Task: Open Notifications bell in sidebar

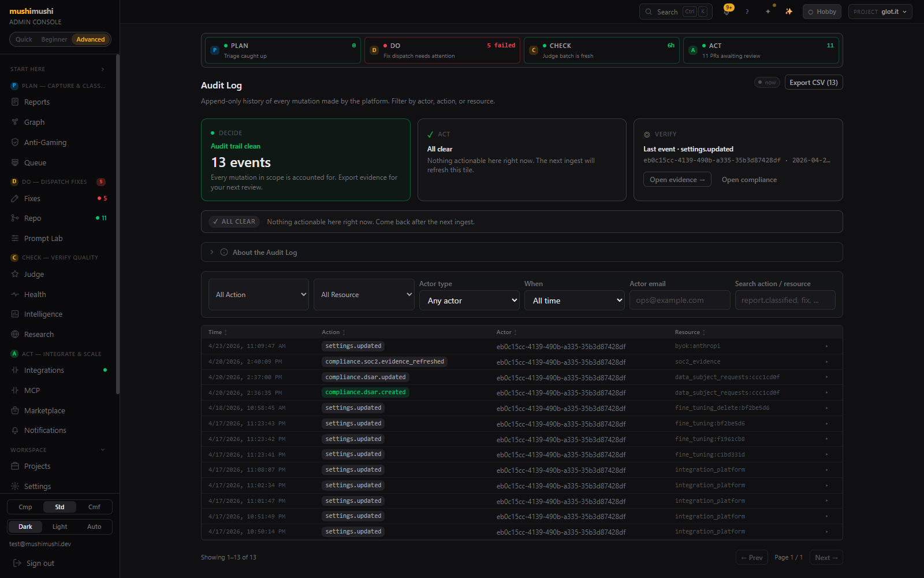Action: pyautogui.click(x=15, y=430)
